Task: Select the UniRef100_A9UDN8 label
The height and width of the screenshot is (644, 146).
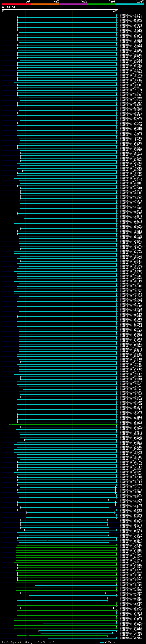Action: (x=131, y=42)
